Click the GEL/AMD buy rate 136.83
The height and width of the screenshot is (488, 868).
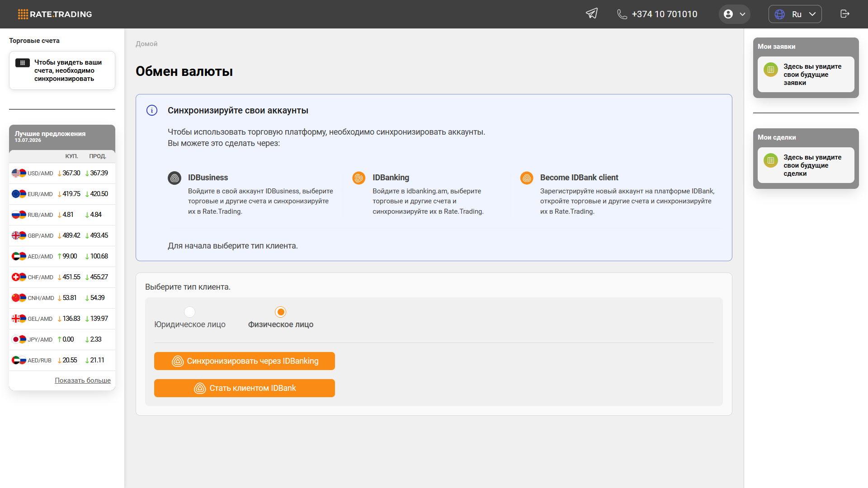click(71, 319)
